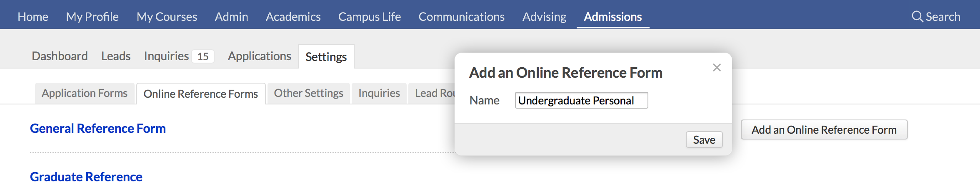
Task: Click the Add an Online Reference Form button
Action: point(824,130)
